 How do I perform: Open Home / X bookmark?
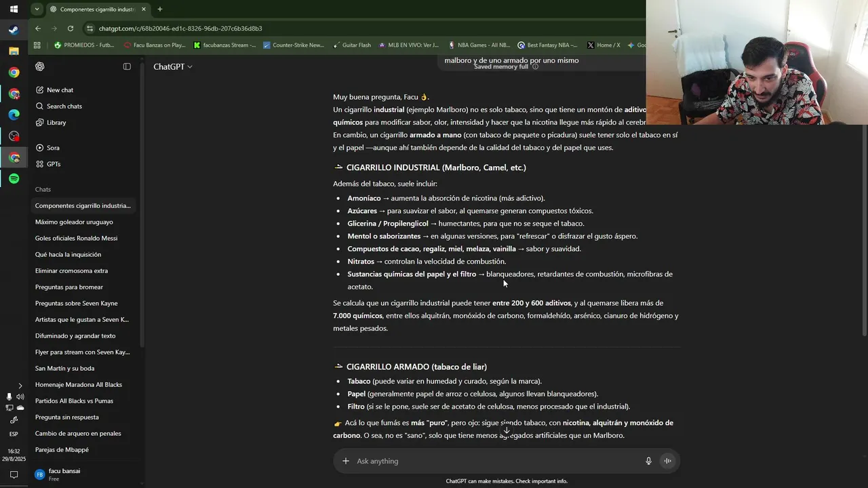pos(604,45)
